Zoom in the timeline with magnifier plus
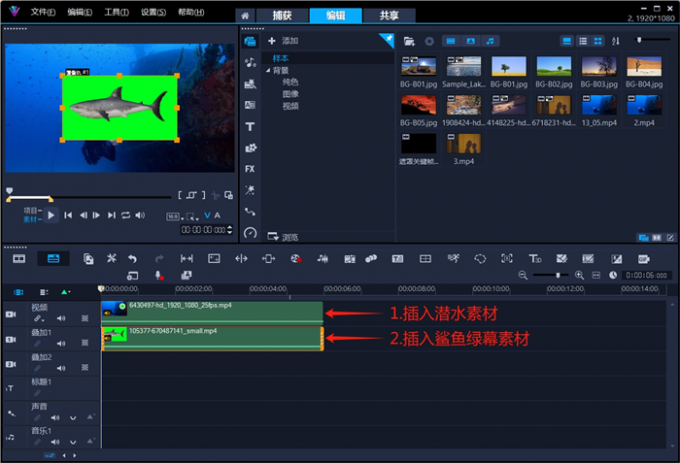 pos(579,275)
